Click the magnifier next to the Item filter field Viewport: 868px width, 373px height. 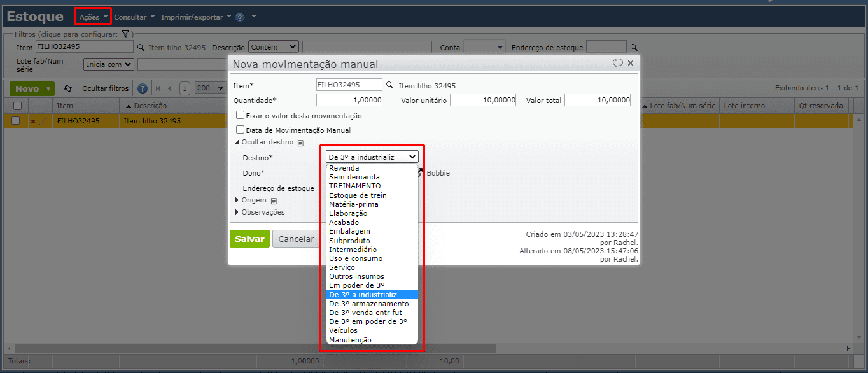(x=141, y=47)
